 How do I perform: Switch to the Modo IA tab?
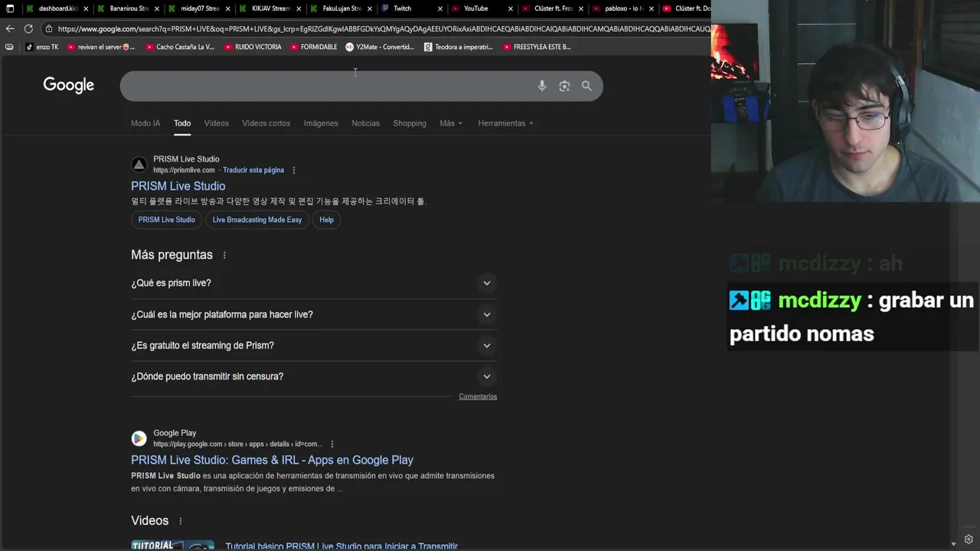pyautogui.click(x=145, y=123)
